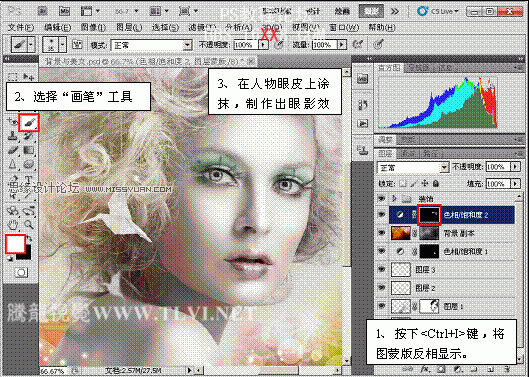The height and width of the screenshot is (377, 529).
Task: Open the 文件(F) menu
Action: (21, 27)
